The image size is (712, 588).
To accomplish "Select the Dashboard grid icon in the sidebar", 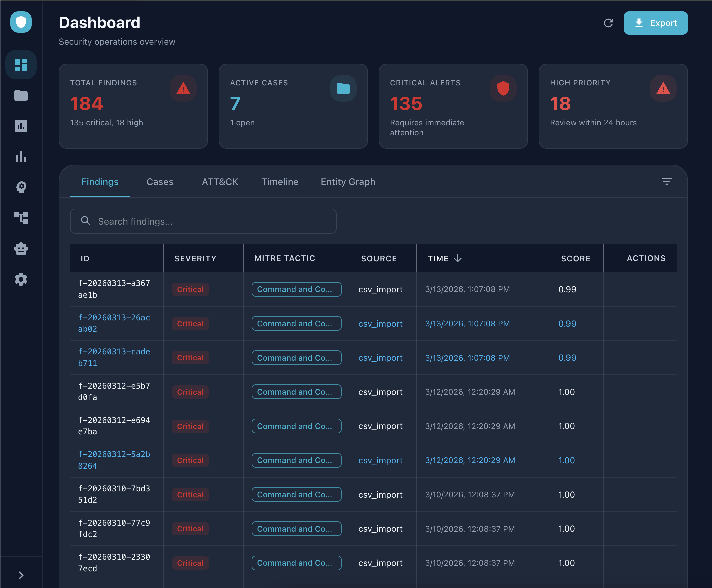I will 21,64.
